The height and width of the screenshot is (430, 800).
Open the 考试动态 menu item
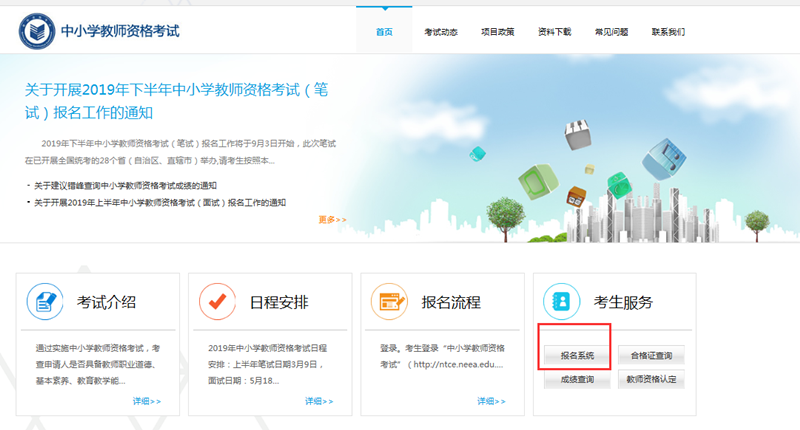pos(441,32)
